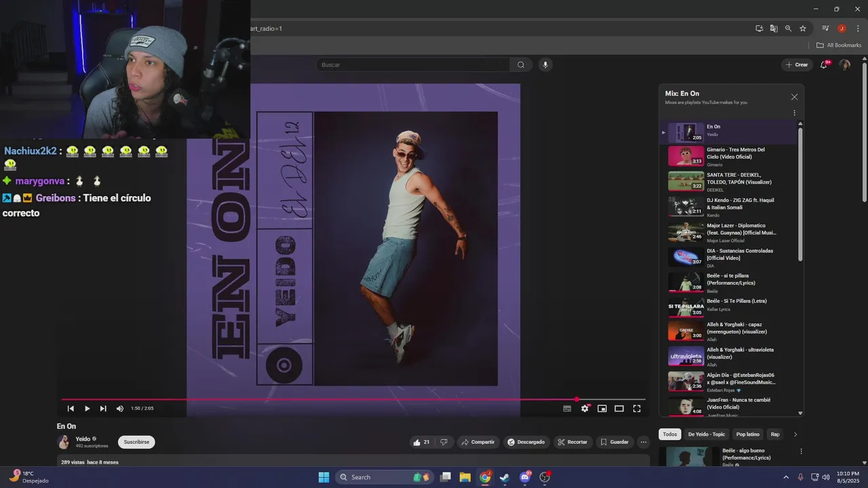Play Gimario - Tres Metros Del Cielo
Image resolution: width=868 pixels, height=488 pixels.
[728, 157]
